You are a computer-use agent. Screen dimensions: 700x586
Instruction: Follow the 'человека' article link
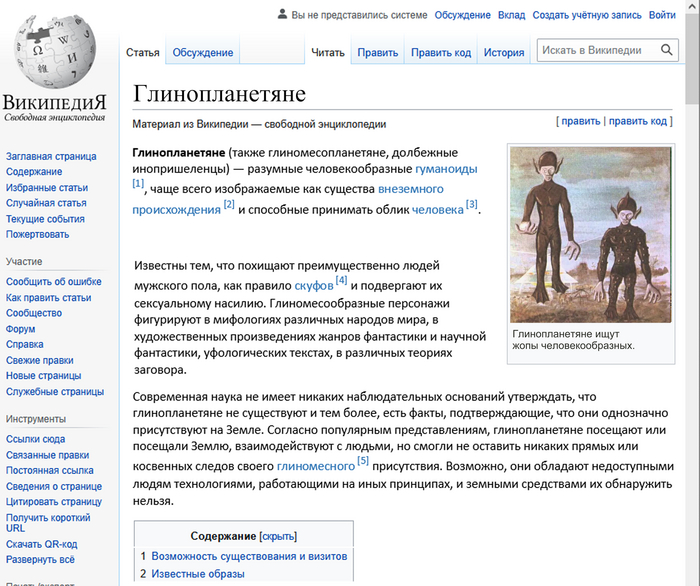tap(438, 209)
